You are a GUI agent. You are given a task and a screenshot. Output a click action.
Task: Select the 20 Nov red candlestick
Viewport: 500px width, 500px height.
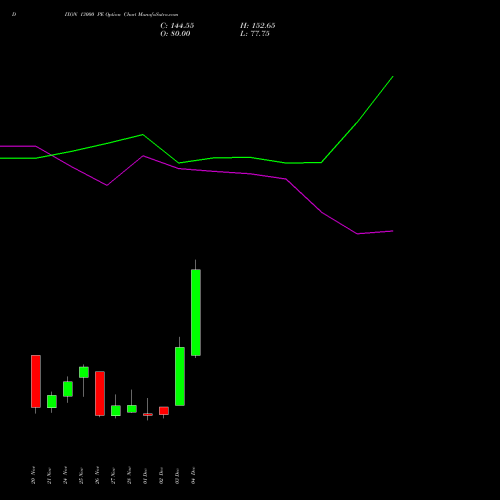36,381
